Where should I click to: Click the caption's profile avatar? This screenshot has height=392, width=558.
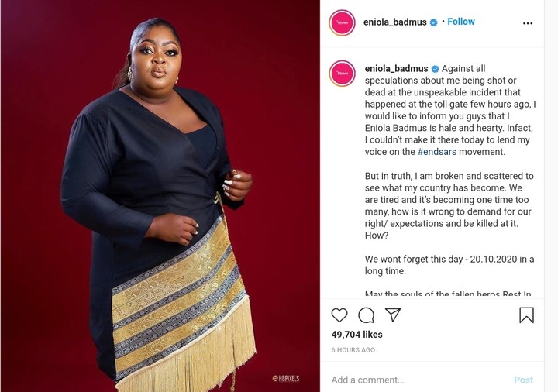(x=342, y=74)
